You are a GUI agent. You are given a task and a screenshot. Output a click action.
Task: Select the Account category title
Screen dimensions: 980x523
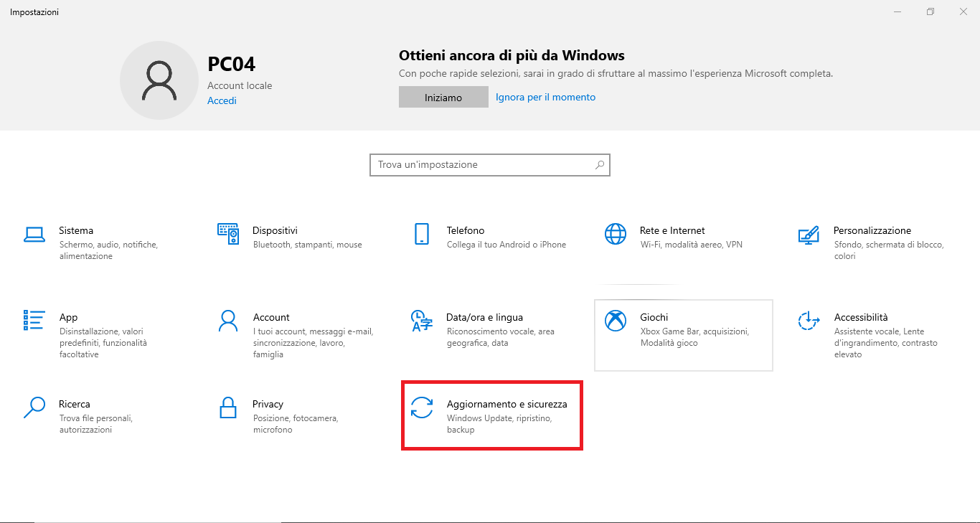tap(271, 317)
